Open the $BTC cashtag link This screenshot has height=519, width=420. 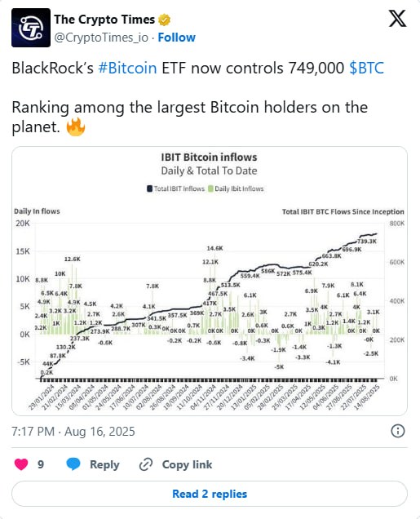pos(366,69)
